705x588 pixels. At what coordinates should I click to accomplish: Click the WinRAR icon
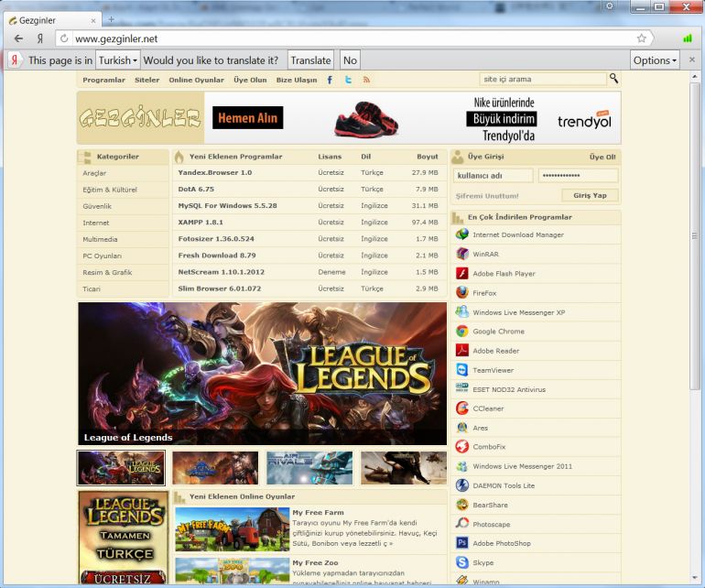pyautogui.click(x=461, y=254)
